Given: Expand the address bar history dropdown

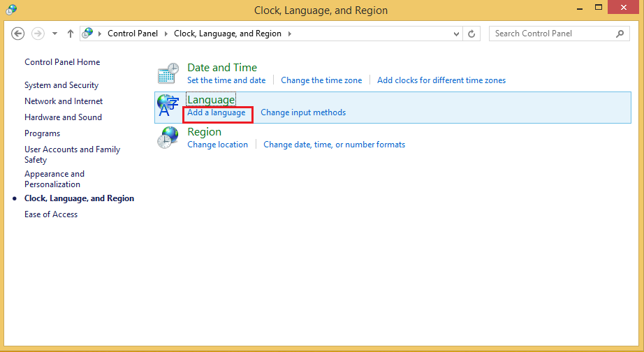Looking at the screenshot, I should coord(456,34).
